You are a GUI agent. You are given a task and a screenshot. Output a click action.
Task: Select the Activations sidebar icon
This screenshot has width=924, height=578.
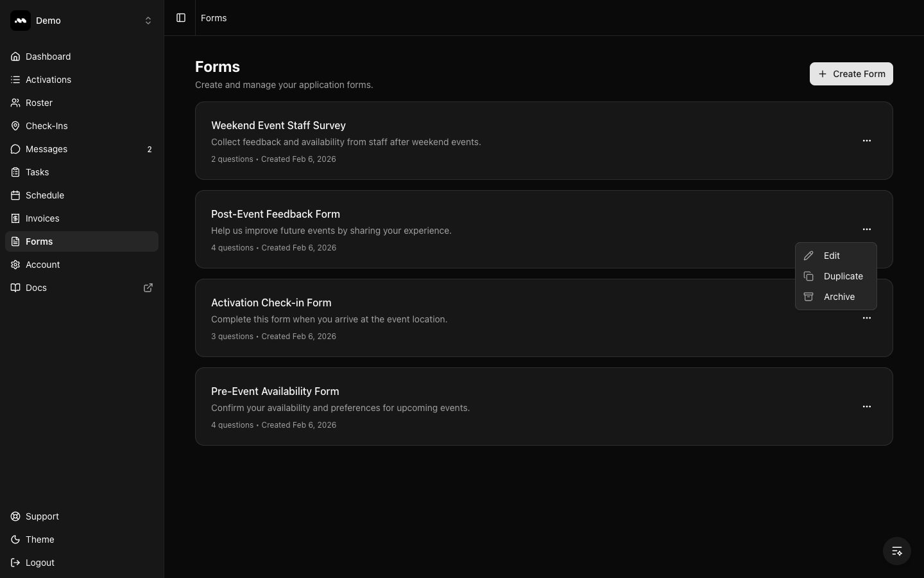point(15,80)
